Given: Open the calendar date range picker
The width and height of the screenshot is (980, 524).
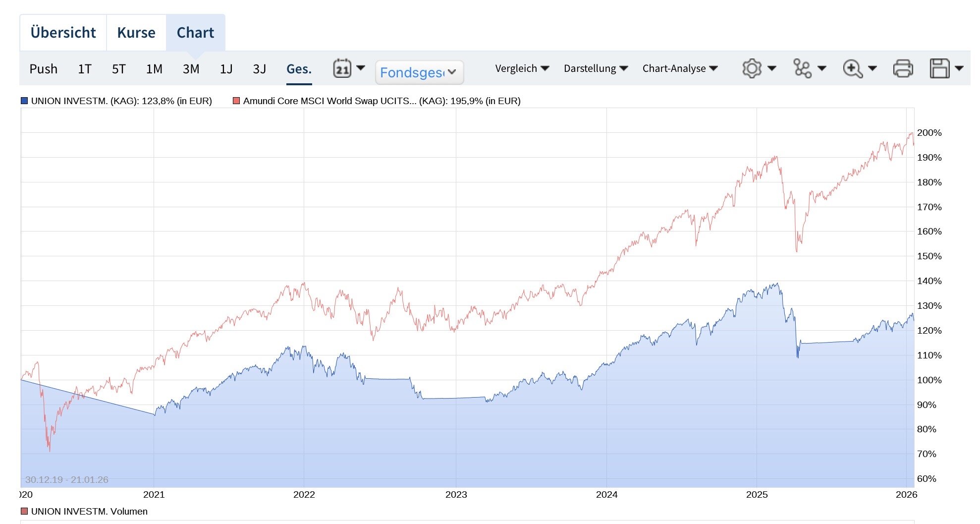Looking at the screenshot, I should click(342, 68).
